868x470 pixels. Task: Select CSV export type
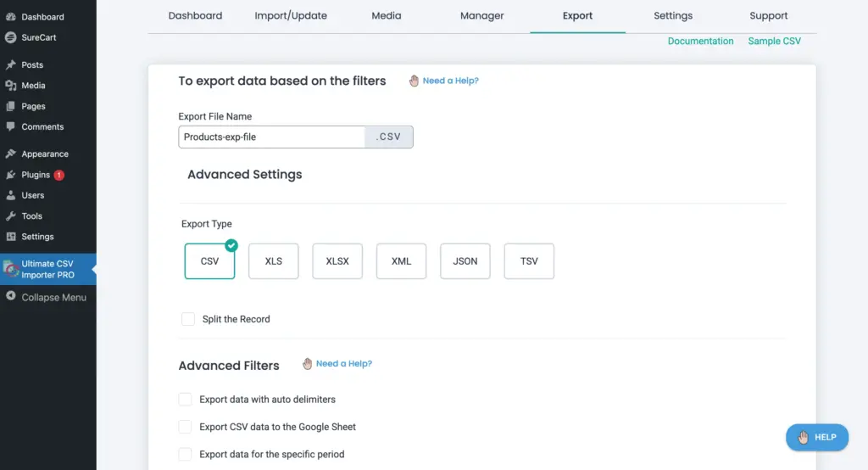(x=210, y=261)
